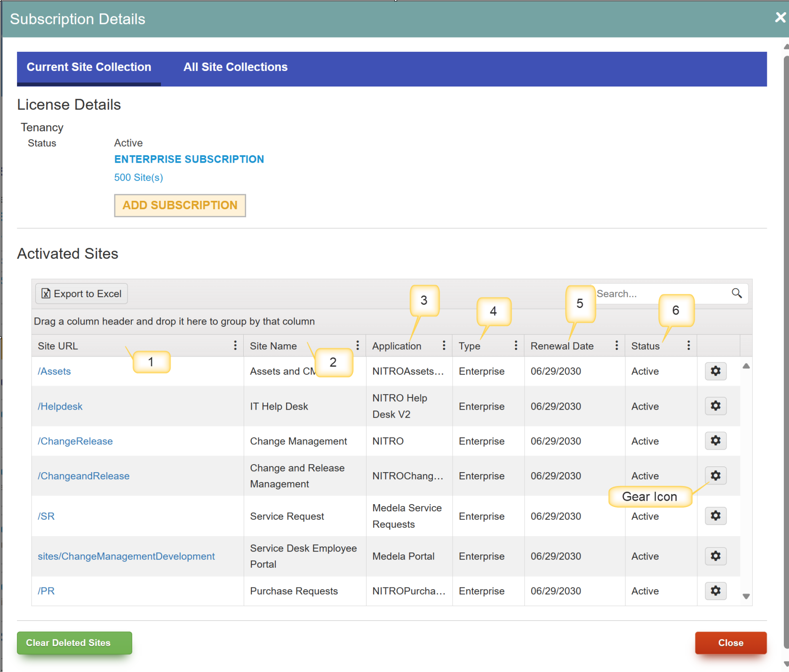Open gear settings for the /ChangeRelease row
Viewport: 789px width, 672px height.
[x=716, y=441]
